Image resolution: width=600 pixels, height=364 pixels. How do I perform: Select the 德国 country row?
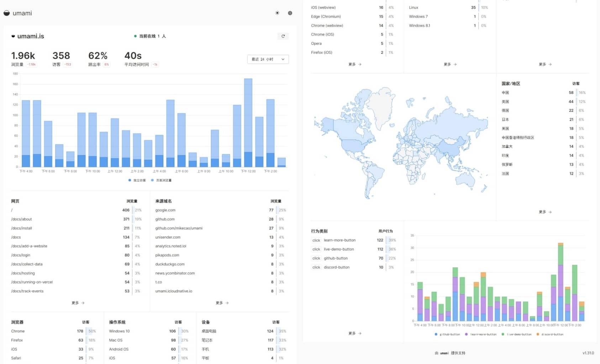coord(544,111)
